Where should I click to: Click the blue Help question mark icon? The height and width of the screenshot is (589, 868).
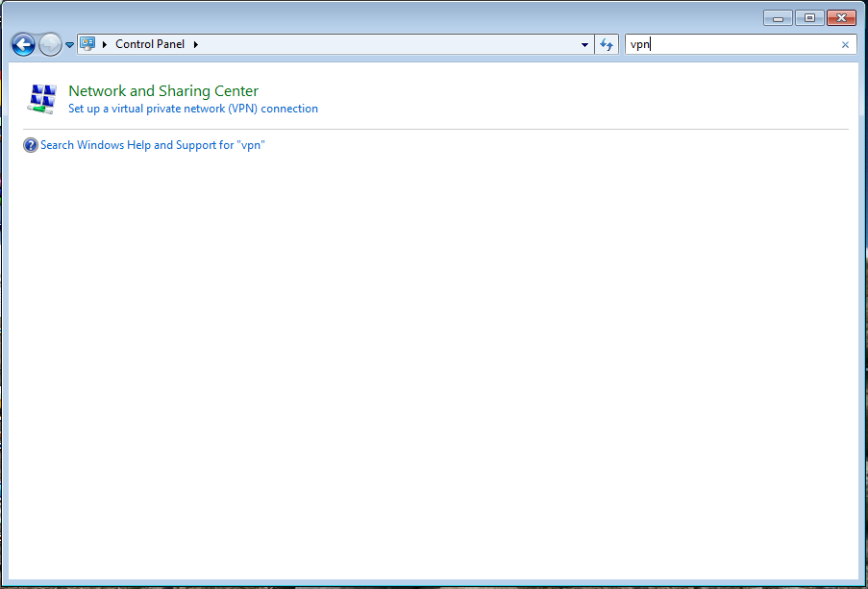[x=31, y=145]
